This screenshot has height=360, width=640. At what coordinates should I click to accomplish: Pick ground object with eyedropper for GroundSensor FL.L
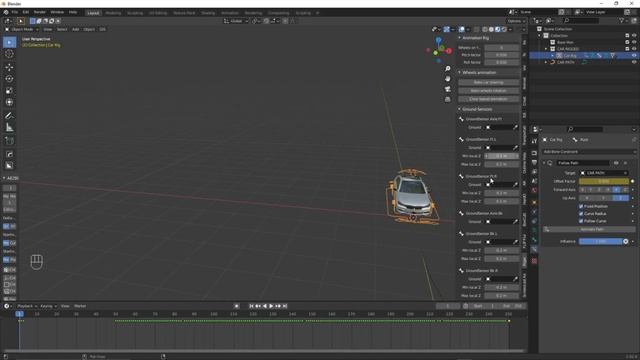click(515, 148)
